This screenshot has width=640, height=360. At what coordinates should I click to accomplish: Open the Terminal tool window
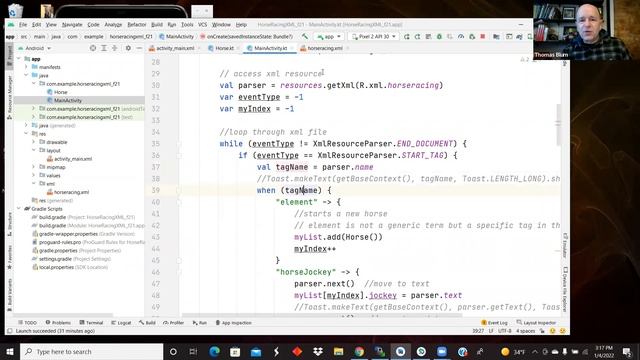click(91, 323)
